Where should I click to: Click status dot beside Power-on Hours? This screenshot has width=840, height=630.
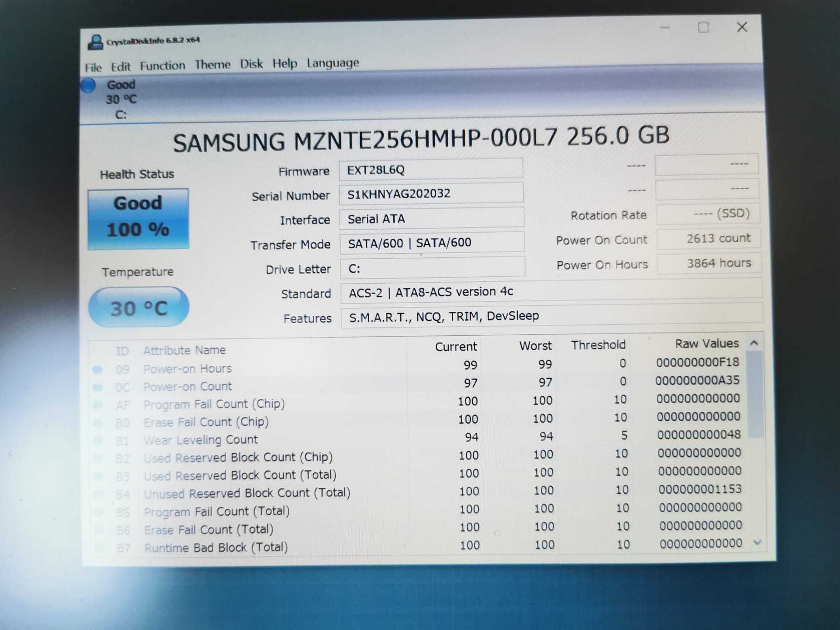coord(97,369)
